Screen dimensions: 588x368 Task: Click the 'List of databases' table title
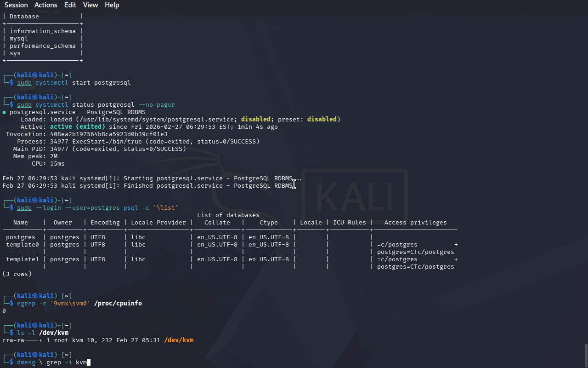(x=228, y=215)
